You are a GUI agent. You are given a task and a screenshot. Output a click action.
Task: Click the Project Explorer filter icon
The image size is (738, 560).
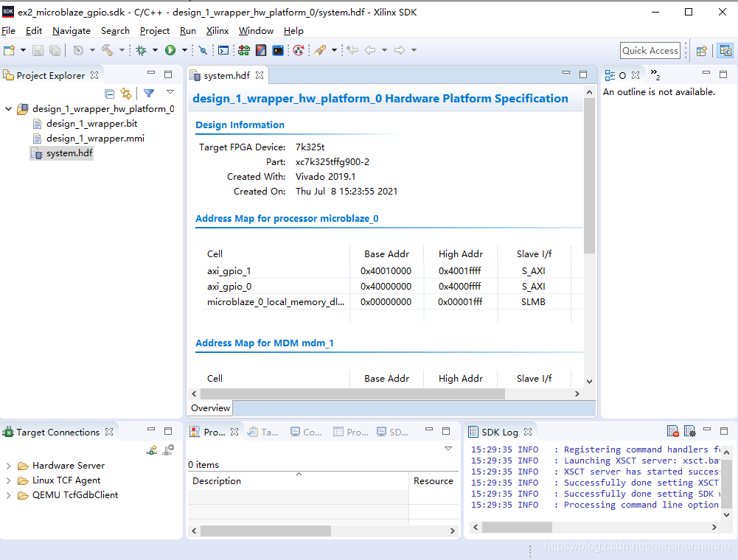point(149,94)
